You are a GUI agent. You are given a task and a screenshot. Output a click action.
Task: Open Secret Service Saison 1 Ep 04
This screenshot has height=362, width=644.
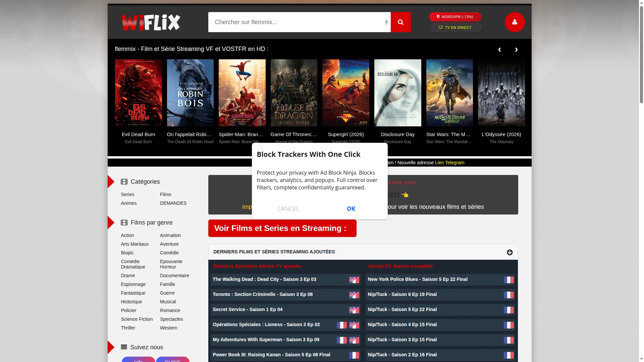pyautogui.click(x=286, y=310)
